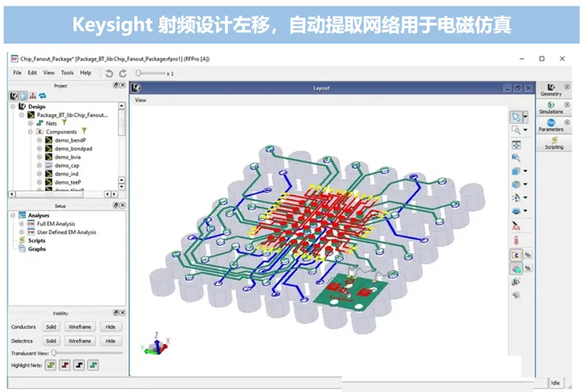Click the organization chart icon in Project panel
Screen dimensions: 582x392
33,95
